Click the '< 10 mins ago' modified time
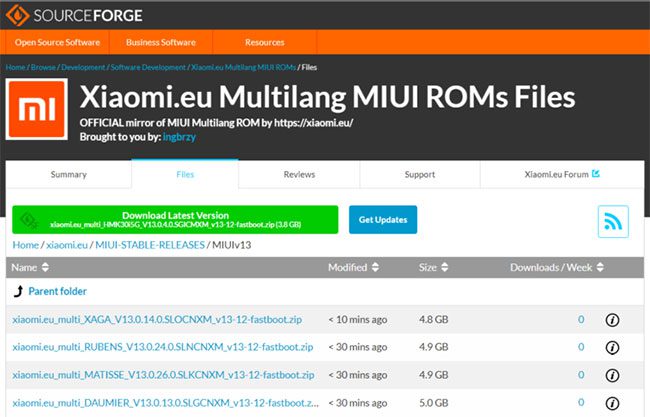This screenshot has width=650, height=417. [357, 320]
